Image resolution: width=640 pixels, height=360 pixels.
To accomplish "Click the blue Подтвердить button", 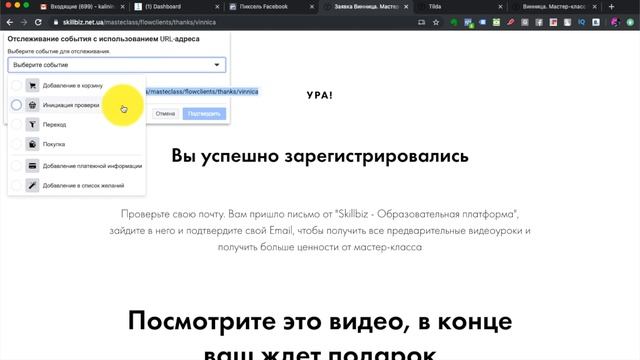I will [204, 113].
